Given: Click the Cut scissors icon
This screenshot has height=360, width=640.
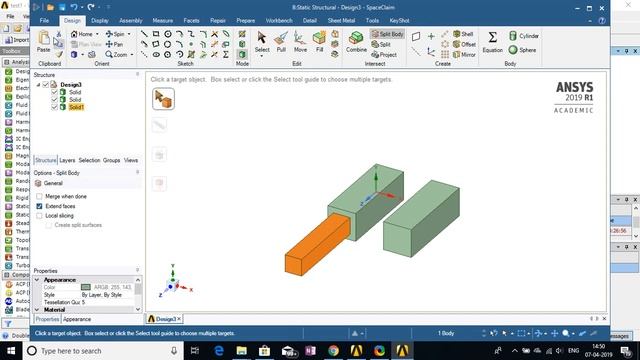Looking at the screenshot, I should [59, 34].
